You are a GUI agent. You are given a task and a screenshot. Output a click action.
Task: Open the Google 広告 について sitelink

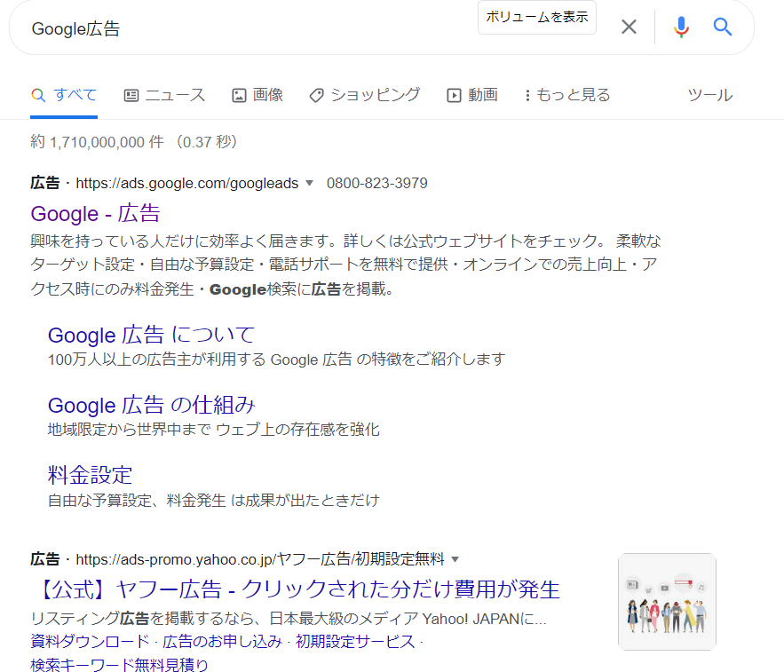[151, 335]
